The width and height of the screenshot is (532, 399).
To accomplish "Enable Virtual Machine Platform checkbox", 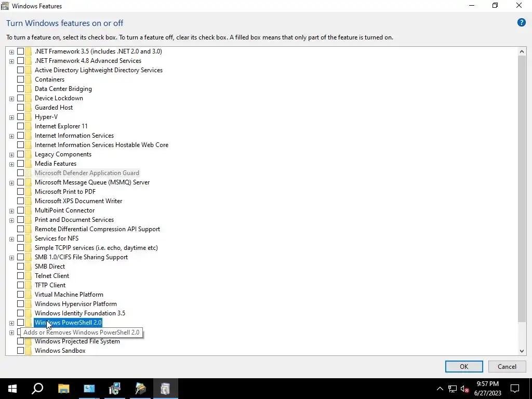I will point(20,295).
